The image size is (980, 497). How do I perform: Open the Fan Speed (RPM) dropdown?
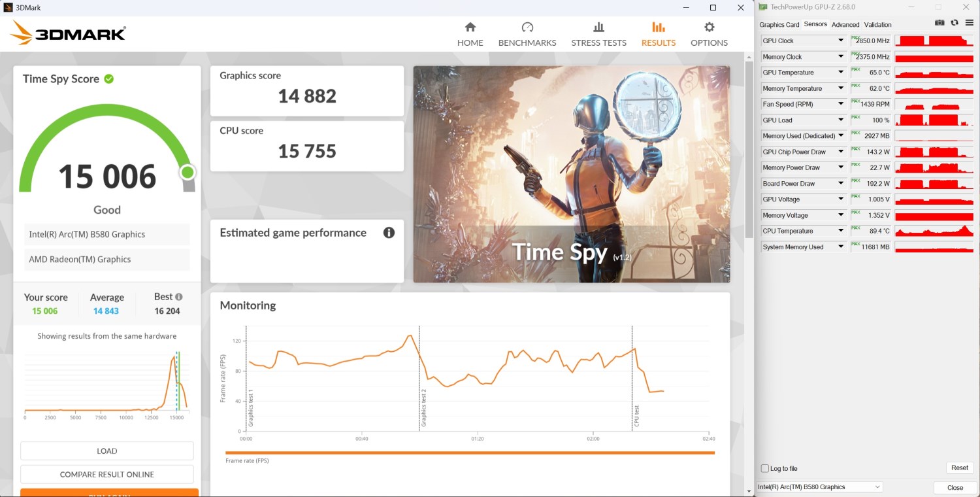point(841,104)
